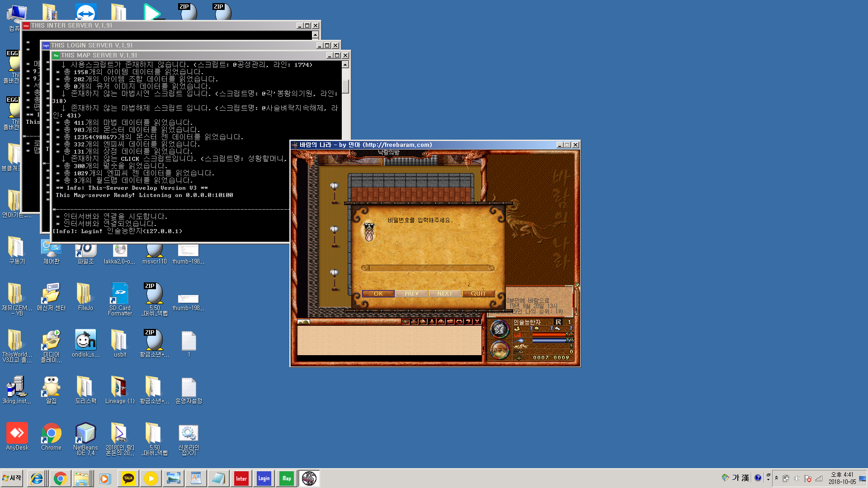Click Map server taskbar button
This screenshot has height=488, width=868.
click(287, 479)
